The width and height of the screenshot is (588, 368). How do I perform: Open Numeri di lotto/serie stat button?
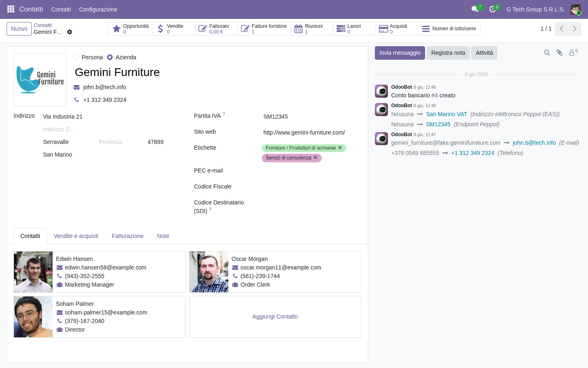449,29
